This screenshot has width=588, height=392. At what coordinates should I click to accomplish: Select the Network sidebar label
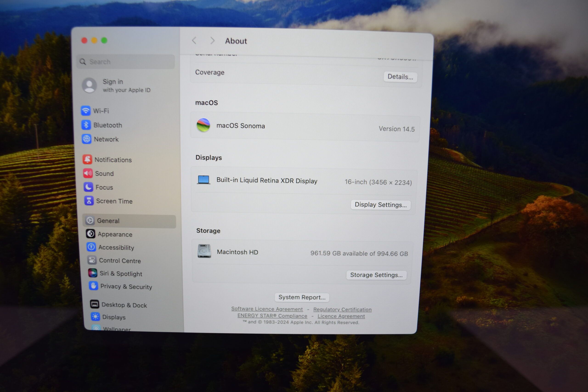pyautogui.click(x=106, y=139)
